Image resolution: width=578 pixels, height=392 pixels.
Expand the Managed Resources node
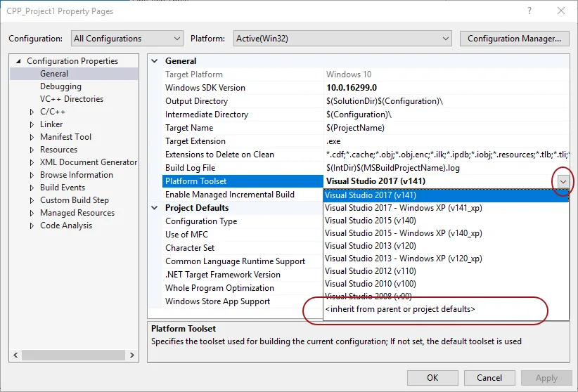(x=32, y=213)
